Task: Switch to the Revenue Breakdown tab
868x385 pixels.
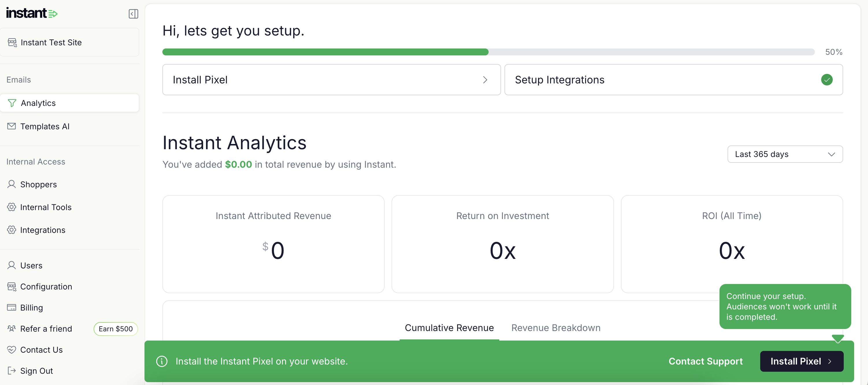Action: click(x=556, y=328)
